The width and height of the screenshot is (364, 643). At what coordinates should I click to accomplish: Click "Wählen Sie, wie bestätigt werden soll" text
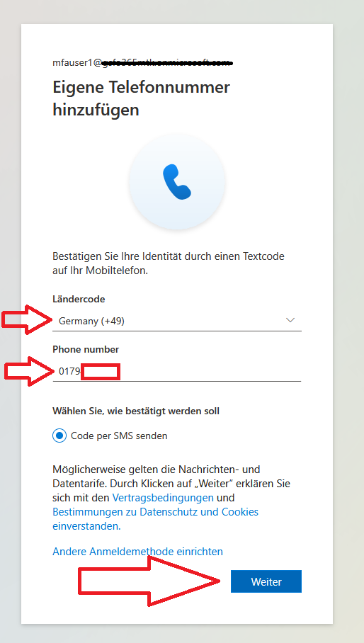tap(136, 411)
